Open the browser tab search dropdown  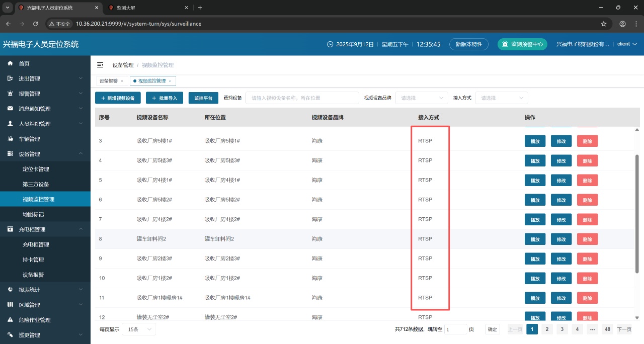7,8
